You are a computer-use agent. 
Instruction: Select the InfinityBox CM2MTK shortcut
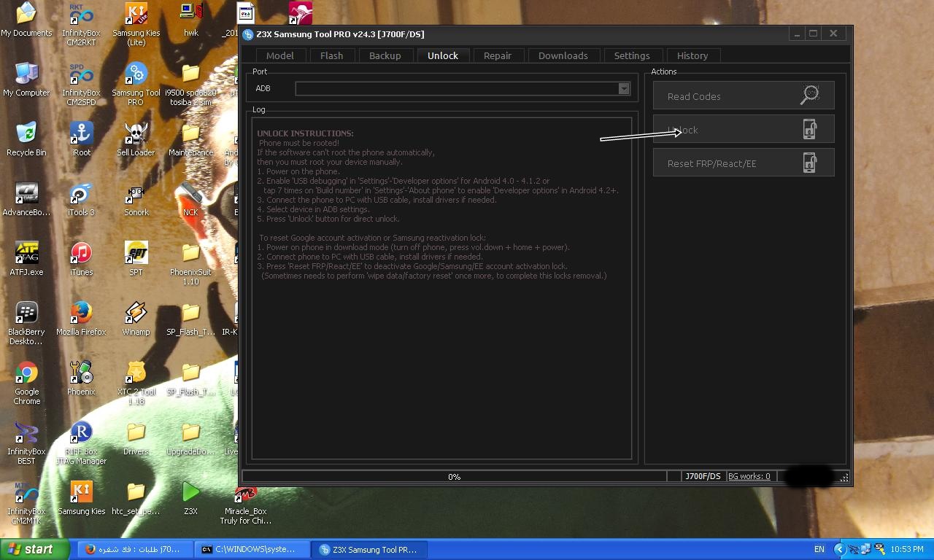point(26,503)
